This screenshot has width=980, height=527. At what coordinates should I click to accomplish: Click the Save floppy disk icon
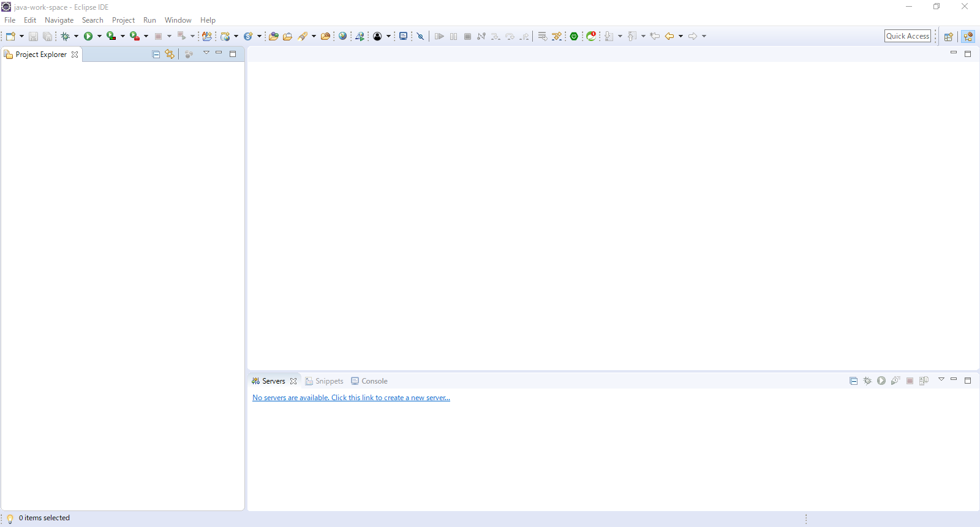[34, 37]
